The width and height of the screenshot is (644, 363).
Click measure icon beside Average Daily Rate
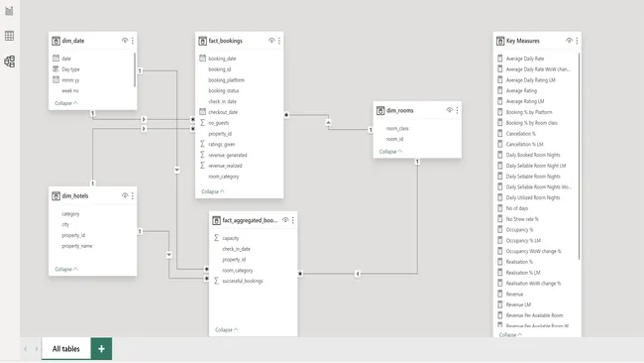coord(499,59)
